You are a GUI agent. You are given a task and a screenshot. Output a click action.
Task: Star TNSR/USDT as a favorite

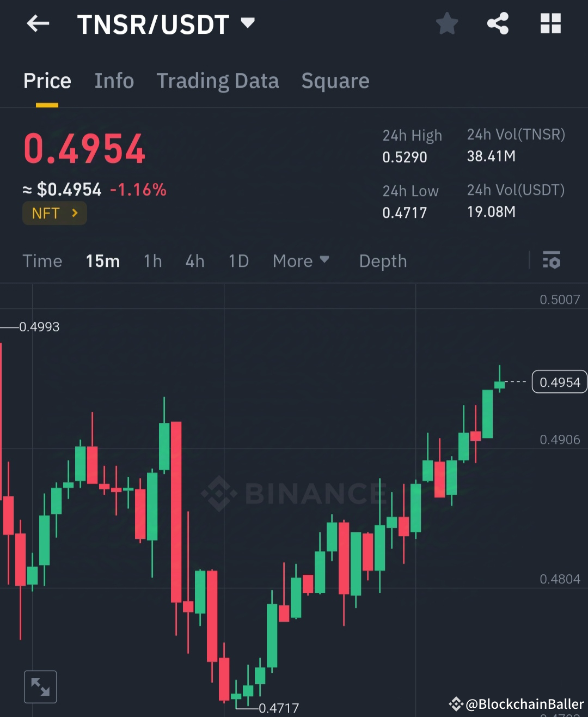(446, 23)
